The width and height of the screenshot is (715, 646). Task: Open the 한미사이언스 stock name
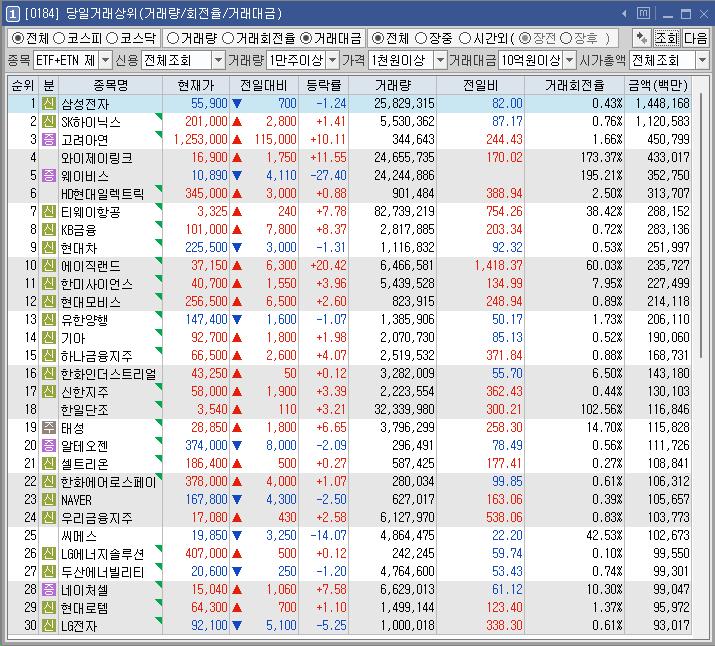(x=97, y=284)
